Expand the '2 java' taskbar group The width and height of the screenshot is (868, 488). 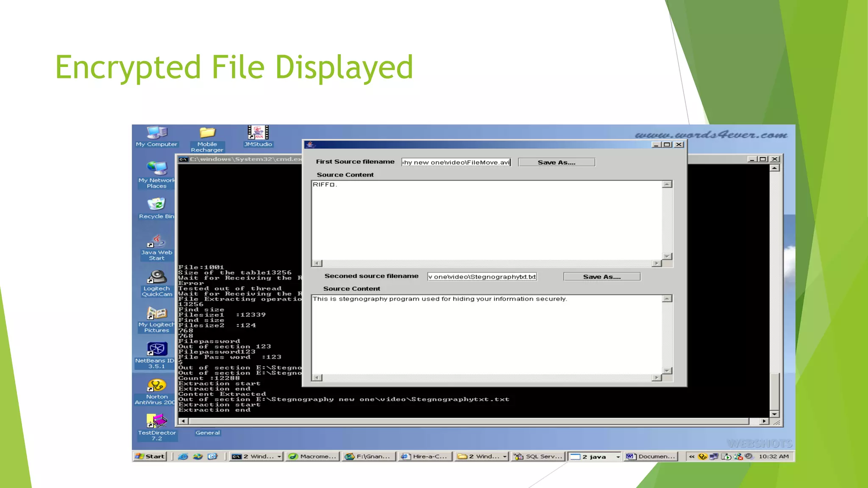(x=595, y=456)
